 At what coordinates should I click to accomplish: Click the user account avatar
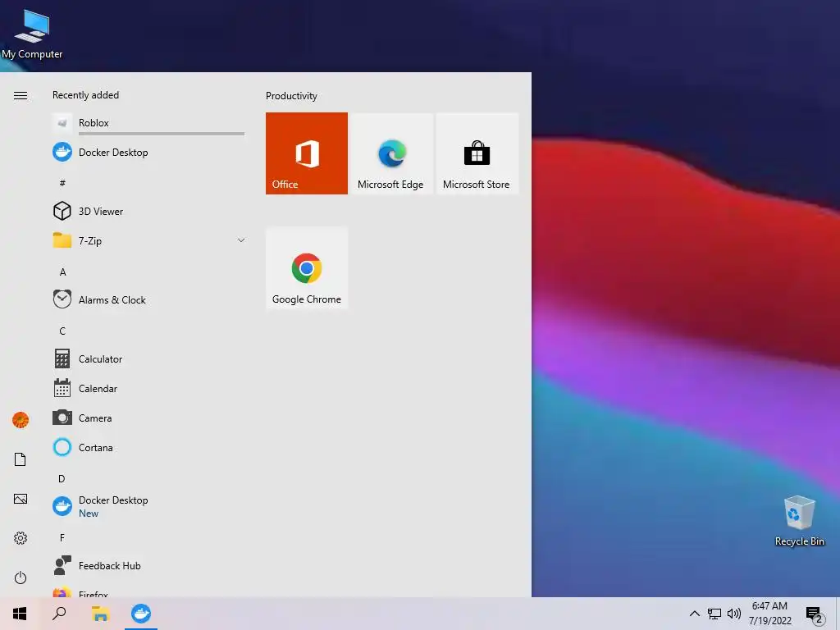21,420
